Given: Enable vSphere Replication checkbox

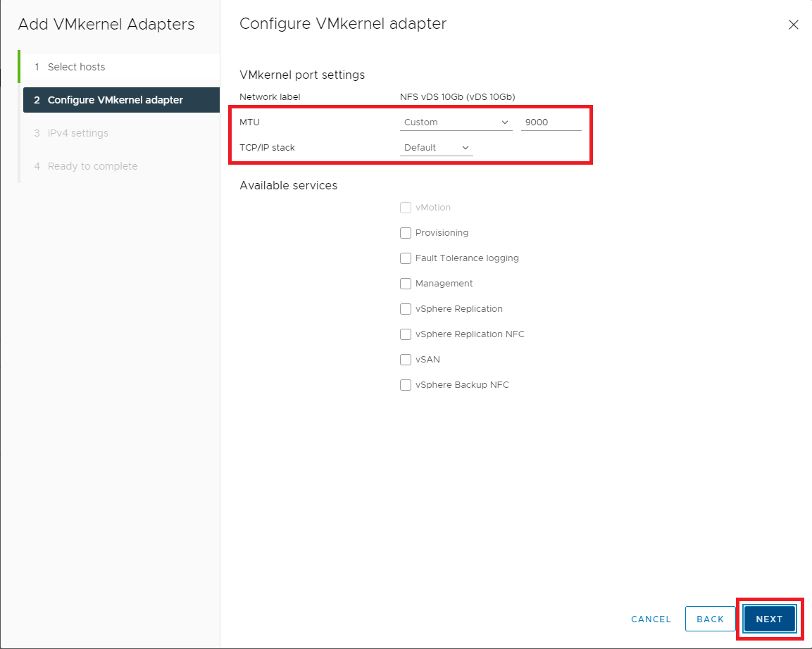Looking at the screenshot, I should click(x=406, y=309).
